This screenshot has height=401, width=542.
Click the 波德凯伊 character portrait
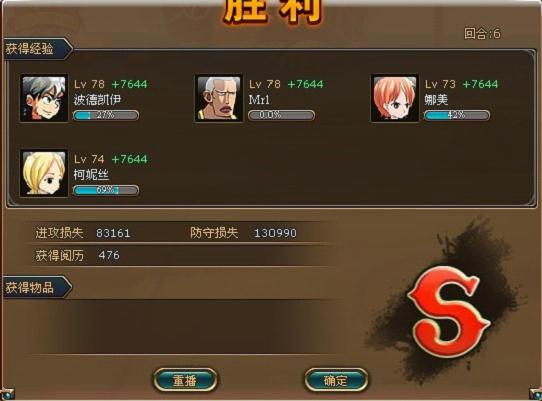point(44,99)
